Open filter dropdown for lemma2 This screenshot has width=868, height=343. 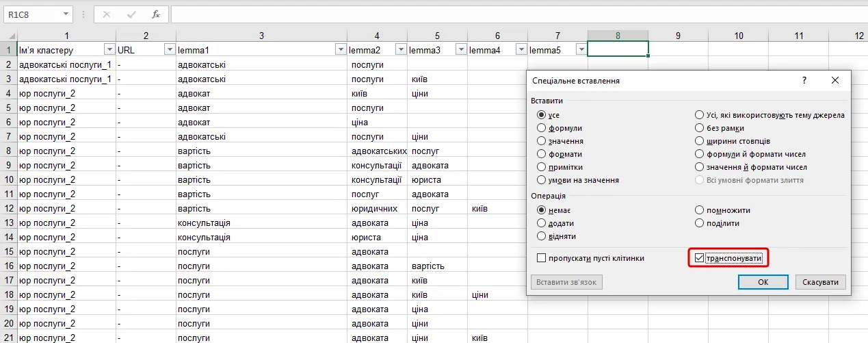pos(401,49)
